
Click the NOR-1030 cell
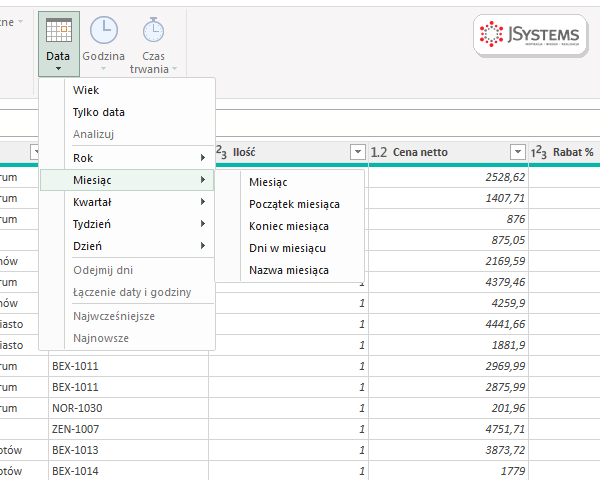point(129,408)
